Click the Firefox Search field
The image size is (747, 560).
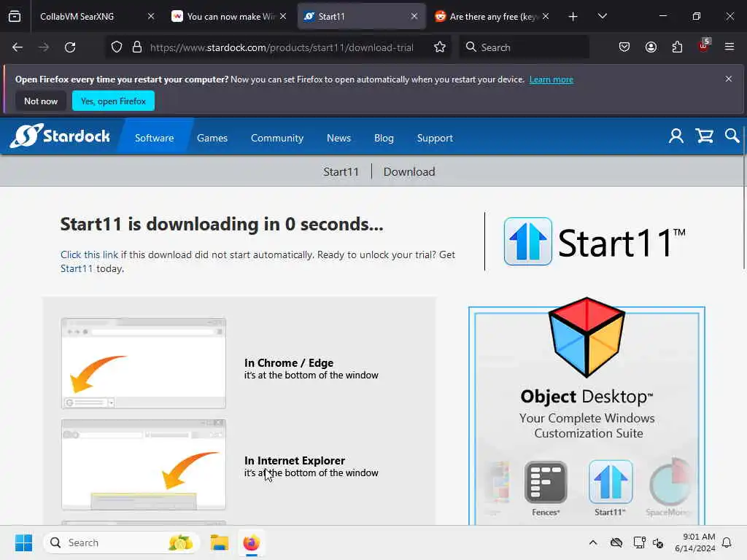point(524,47)
